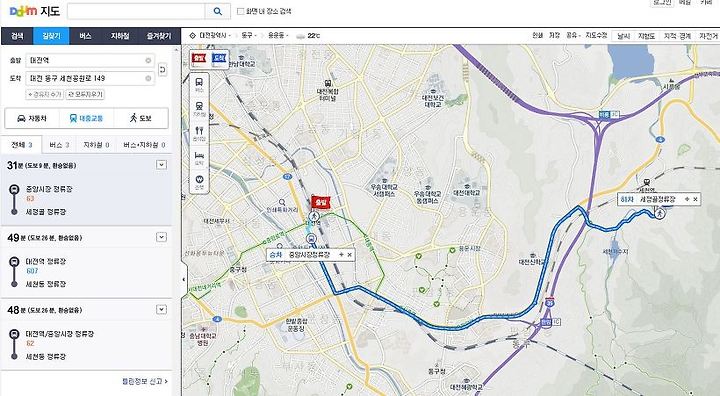
Task: Click the 저장 save link
Action: [x=554, y=35]
